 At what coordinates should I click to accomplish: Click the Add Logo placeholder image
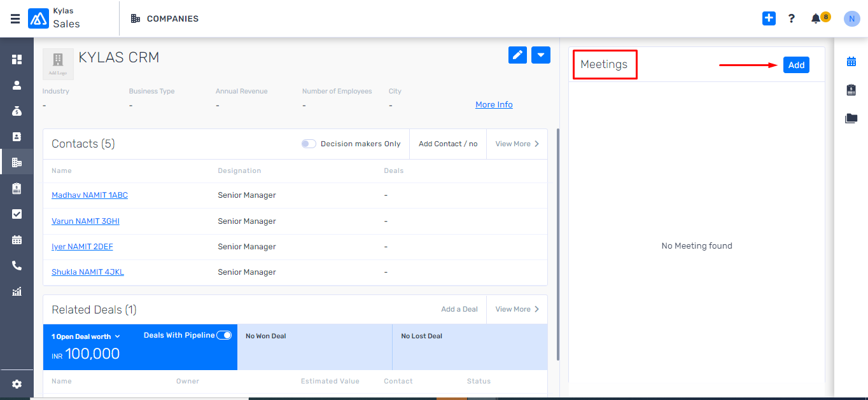click(x=58, y=64)
